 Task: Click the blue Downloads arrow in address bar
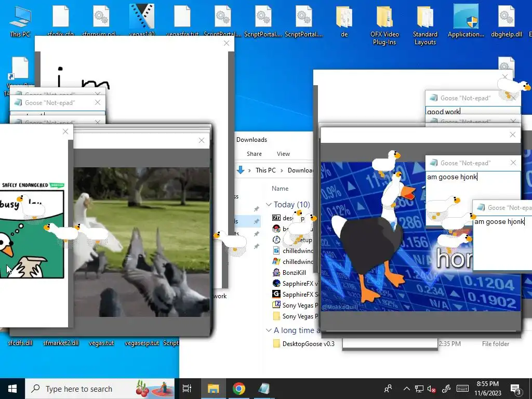(241, 170)
